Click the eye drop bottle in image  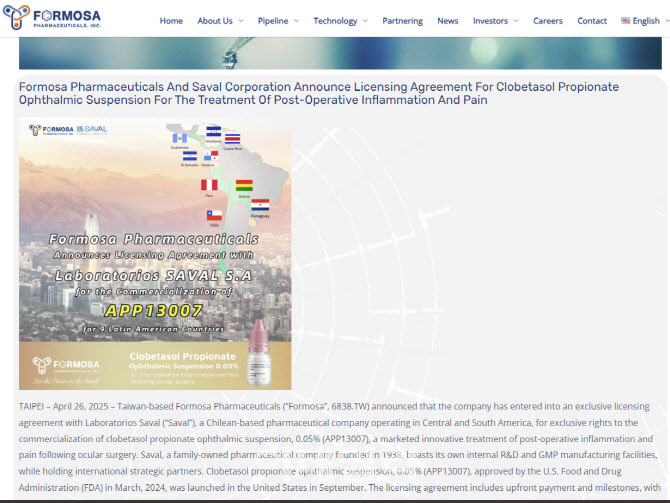(259, 351)
